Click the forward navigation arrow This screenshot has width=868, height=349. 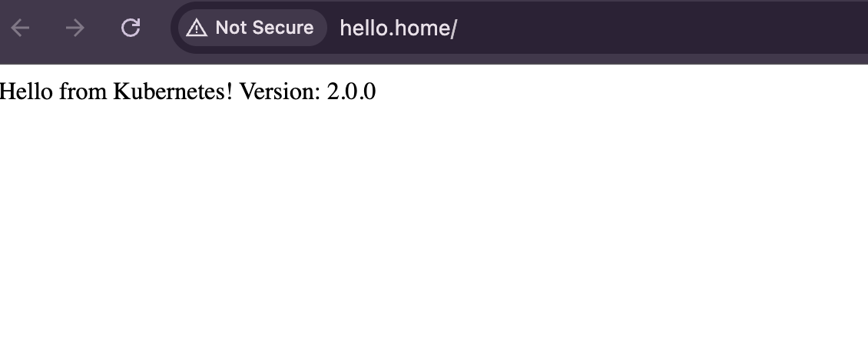pos(75,28)
